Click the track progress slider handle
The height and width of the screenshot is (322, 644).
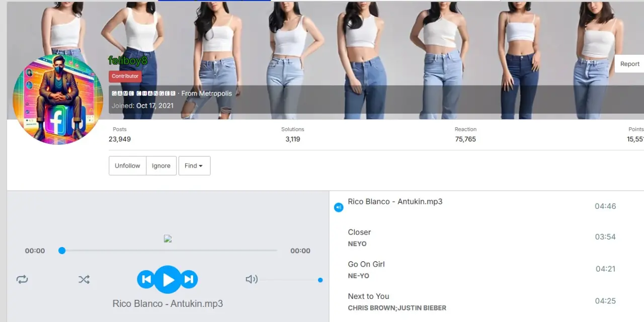pos(62,251)
